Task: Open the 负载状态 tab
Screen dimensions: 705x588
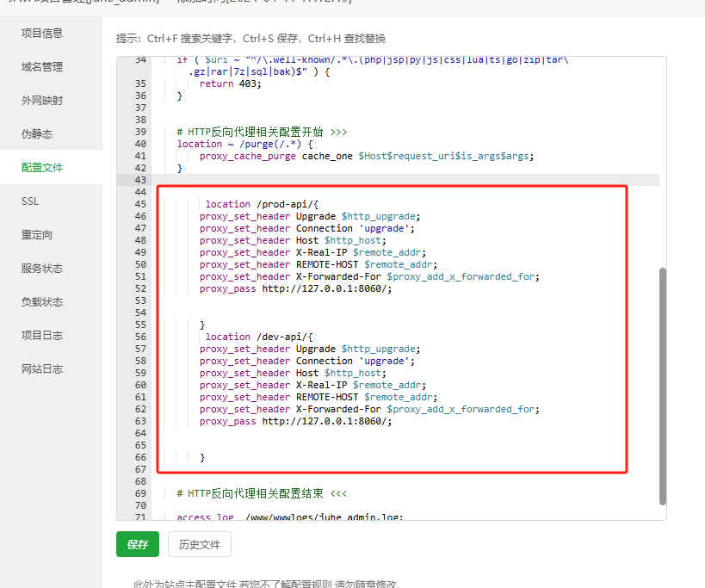Action: point(42,302)
